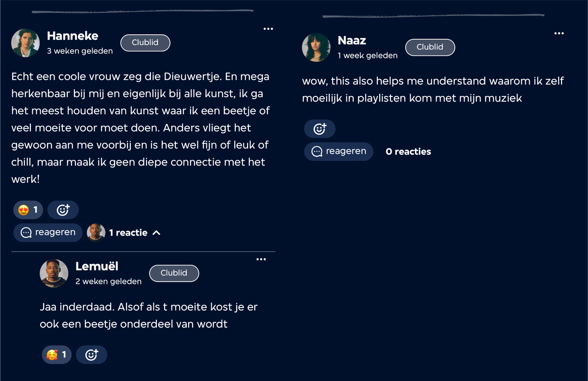
Task: Open Lemuël's profile avatar in the reply
Action: (x=54, y=273)
